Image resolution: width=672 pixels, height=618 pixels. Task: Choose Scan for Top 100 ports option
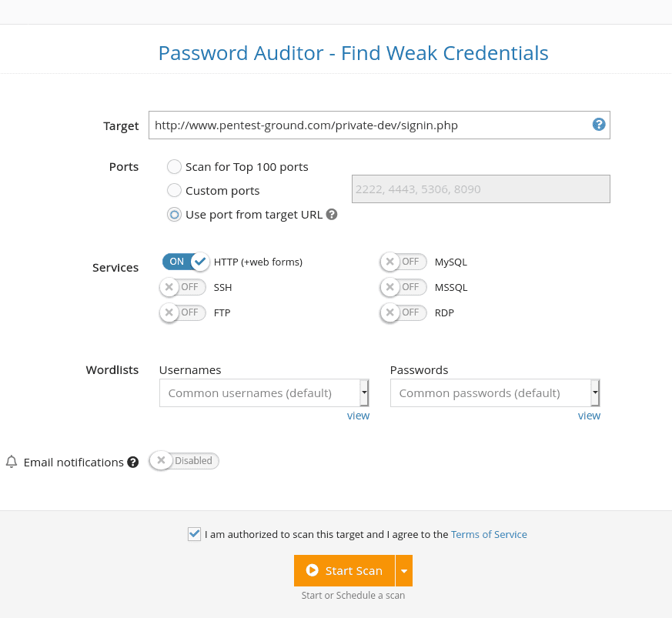(x=174, y=166)
